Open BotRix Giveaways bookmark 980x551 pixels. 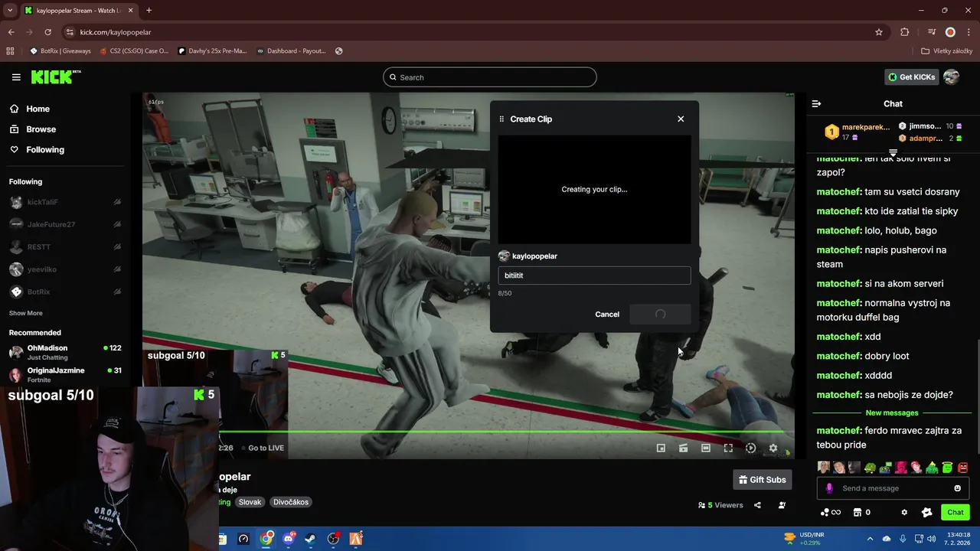tap(60, 51)
